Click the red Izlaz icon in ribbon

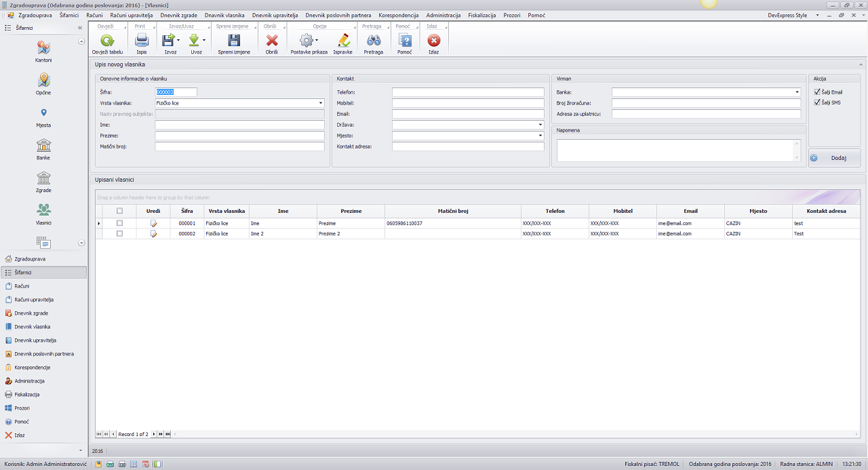(434, 41)
